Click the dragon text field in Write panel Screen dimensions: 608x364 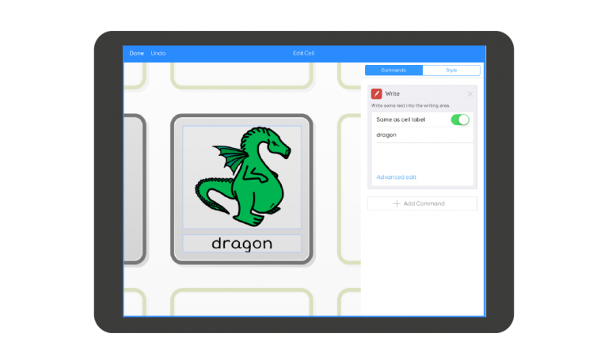(x=422, y=135)
